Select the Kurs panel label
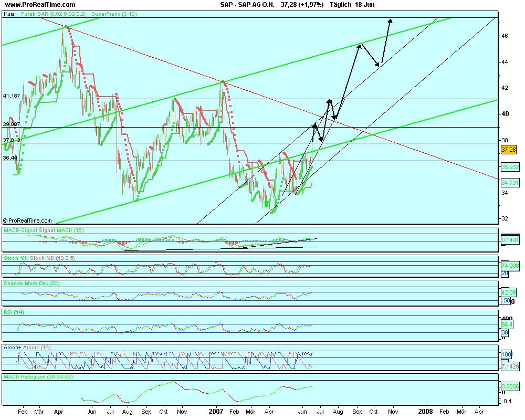The image size is (525, 420). pyautogui.click(x=9, y=14)
